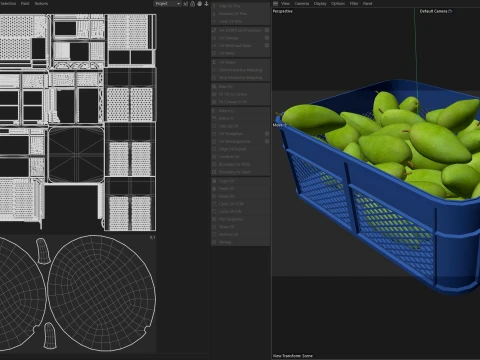
Task: Open UV Straighten options gear
Action: coord(267,134)
